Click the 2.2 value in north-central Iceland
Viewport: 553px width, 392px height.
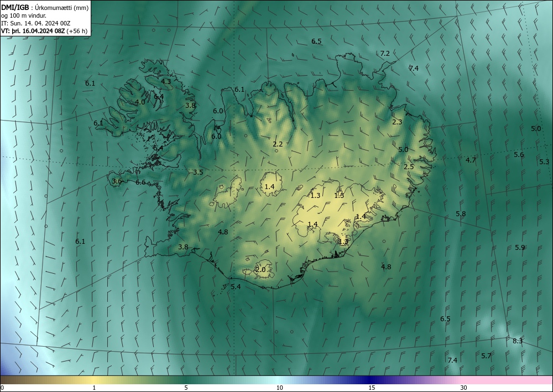tap(278, 144)
